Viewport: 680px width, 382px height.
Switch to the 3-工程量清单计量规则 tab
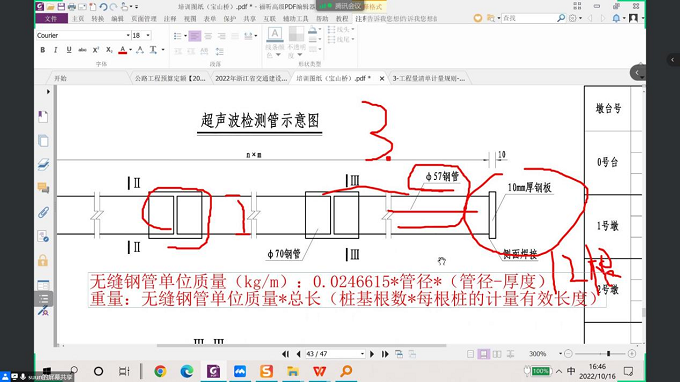pos(428,78)
